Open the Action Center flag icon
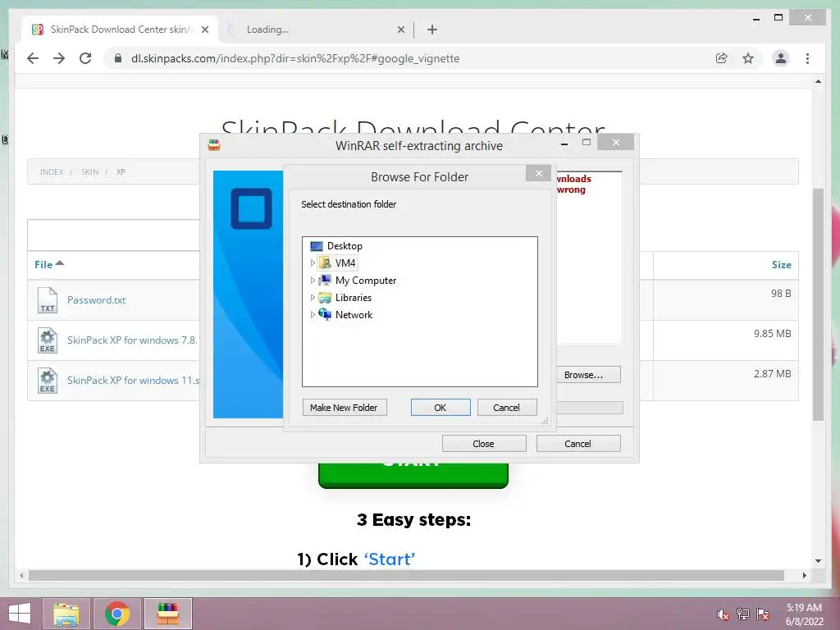This screenshot has height=630, width=840. pyautogui.click(x=763, y=614)
